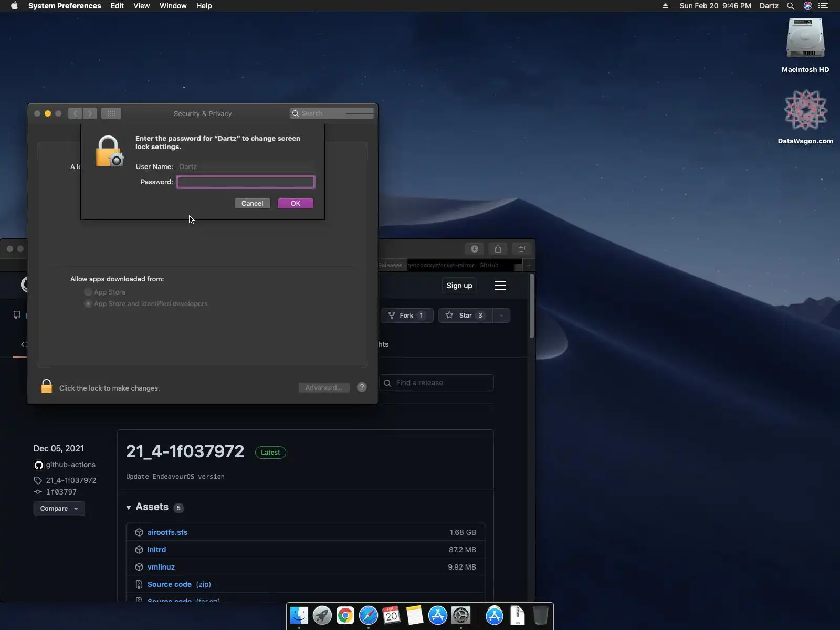
Task: Confirm the password dialog with OK
Action: 296,203
